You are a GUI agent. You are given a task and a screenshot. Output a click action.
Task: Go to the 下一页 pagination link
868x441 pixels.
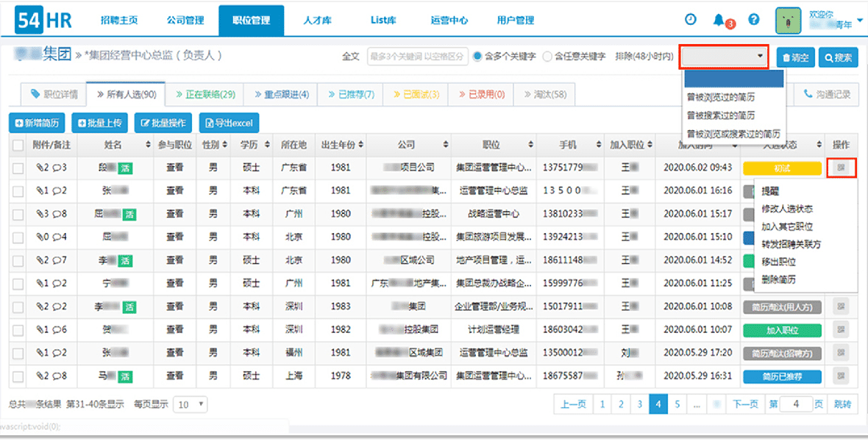pos(745,404)
